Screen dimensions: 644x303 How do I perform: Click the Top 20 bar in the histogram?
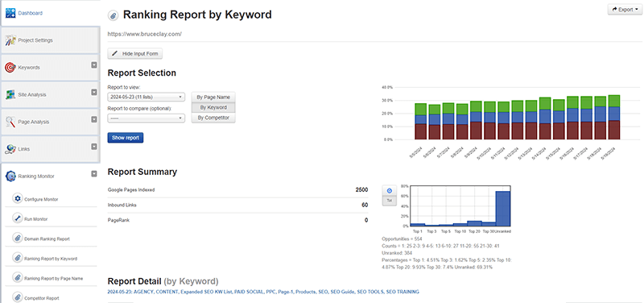[x=474, y=223]
